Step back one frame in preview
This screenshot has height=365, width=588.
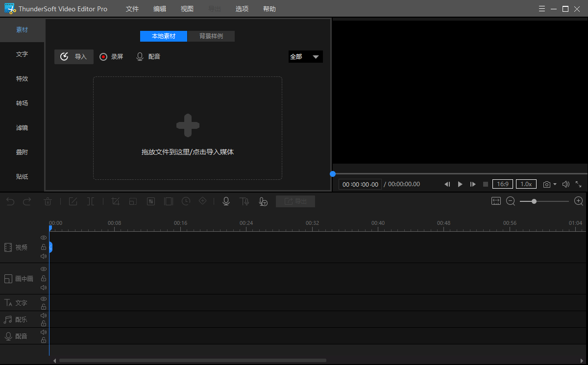(x=447, y=184)
